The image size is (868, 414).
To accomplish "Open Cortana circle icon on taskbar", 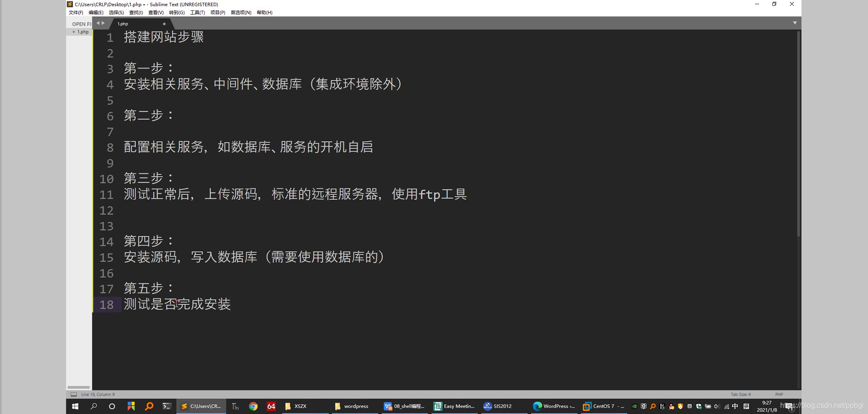I will point(112,406).
